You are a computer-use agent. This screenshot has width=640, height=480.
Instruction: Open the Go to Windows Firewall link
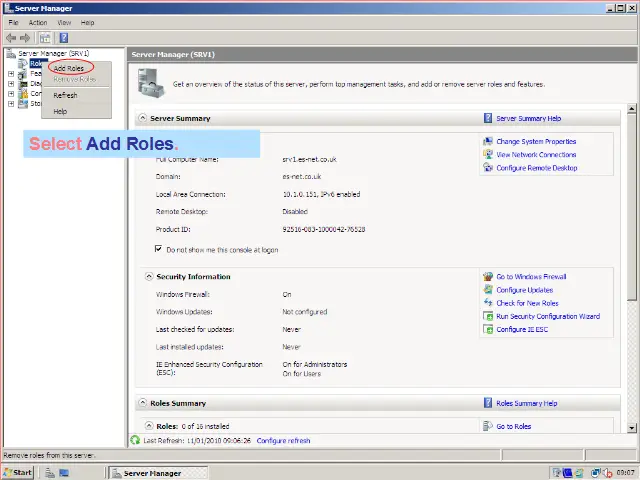531,277
